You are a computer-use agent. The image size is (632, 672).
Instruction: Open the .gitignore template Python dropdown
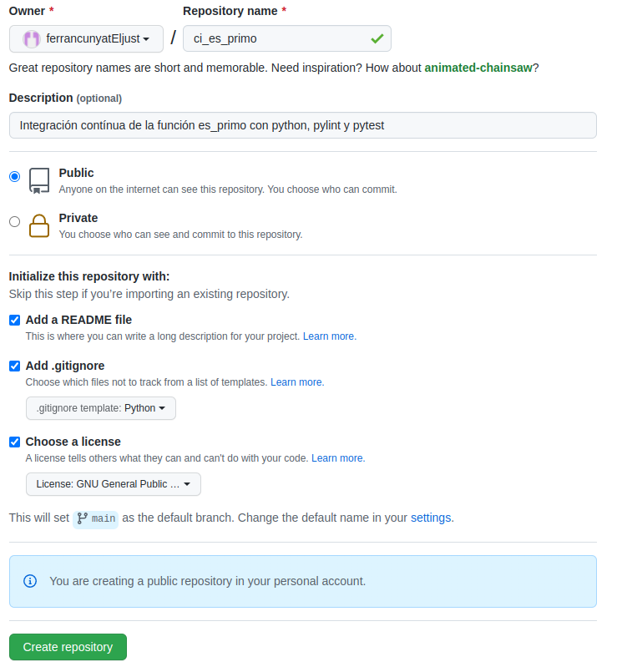point(101,408)
